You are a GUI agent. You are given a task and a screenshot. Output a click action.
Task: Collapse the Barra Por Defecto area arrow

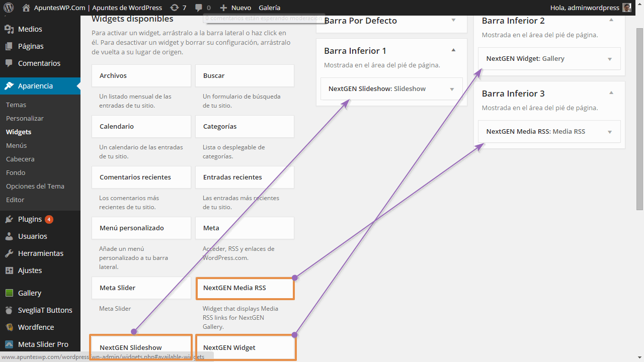click(x=453, y=20)
